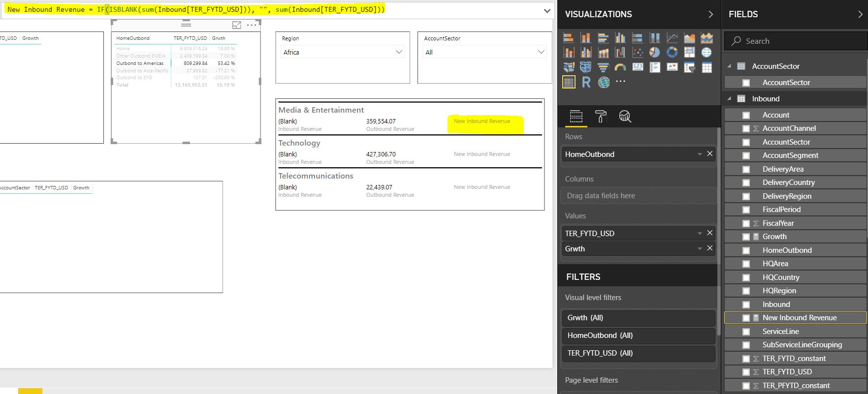This screenshot has width=868, height=394.
Task: Select the clustered column chart visualization
Action: 620,38
